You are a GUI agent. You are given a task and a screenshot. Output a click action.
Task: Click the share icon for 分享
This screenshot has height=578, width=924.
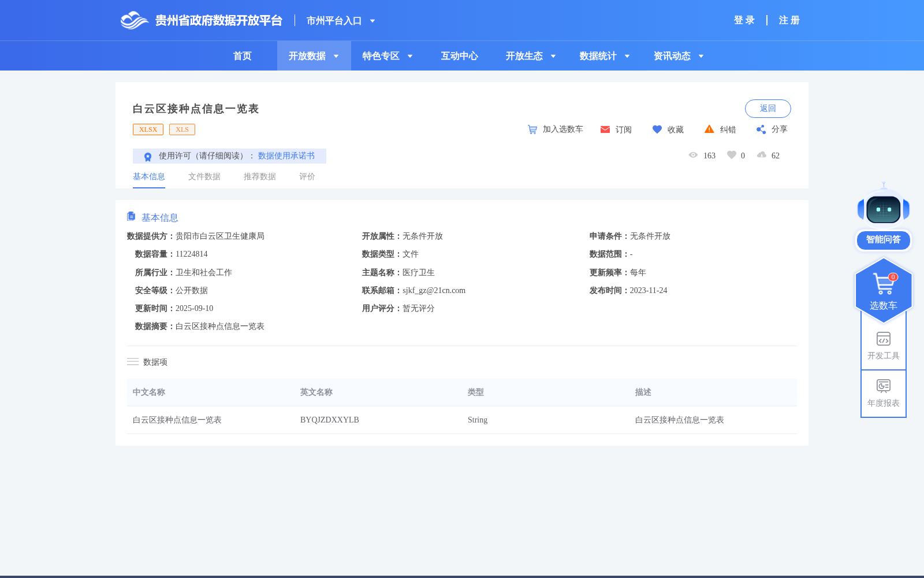(x=761, y=129)
